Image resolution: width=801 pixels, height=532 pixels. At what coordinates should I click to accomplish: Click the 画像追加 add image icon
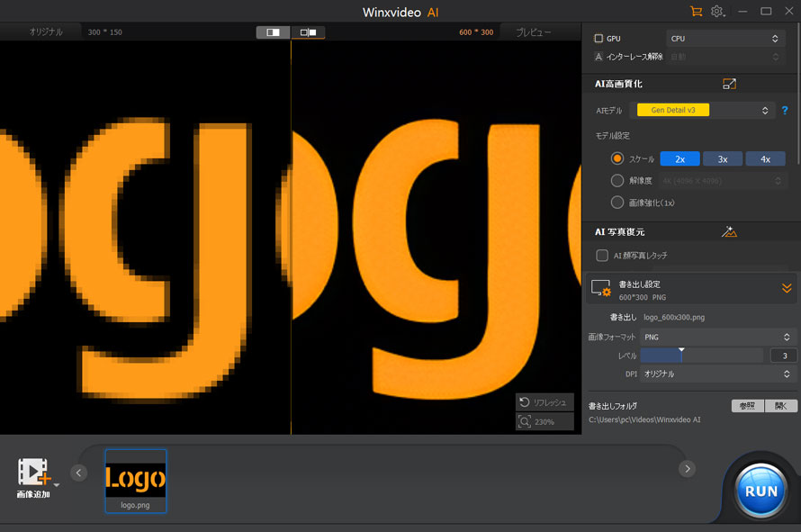tap(33, 472)
